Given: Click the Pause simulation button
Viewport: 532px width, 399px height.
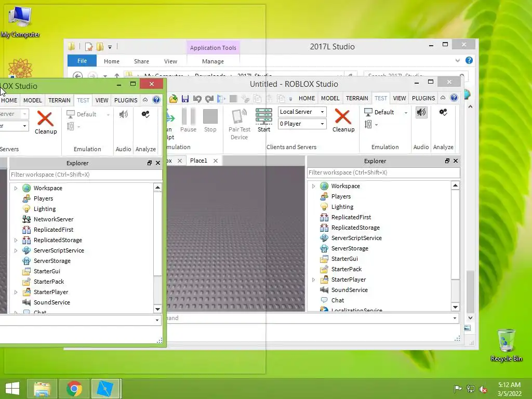Looking at the screenshot, I should pos(188,116).
